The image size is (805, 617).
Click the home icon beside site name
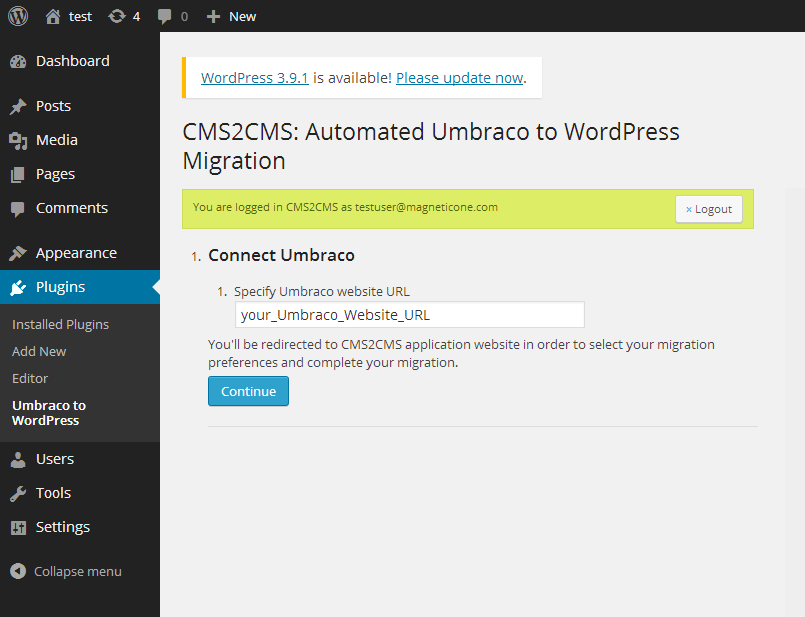tap(53, 16)
